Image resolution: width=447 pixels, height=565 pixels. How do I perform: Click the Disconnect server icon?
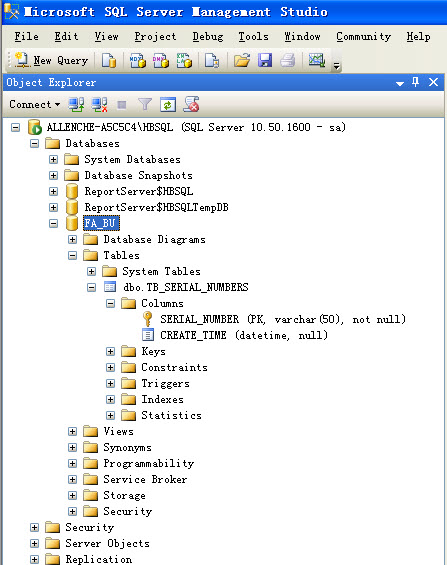click(99, 104)
